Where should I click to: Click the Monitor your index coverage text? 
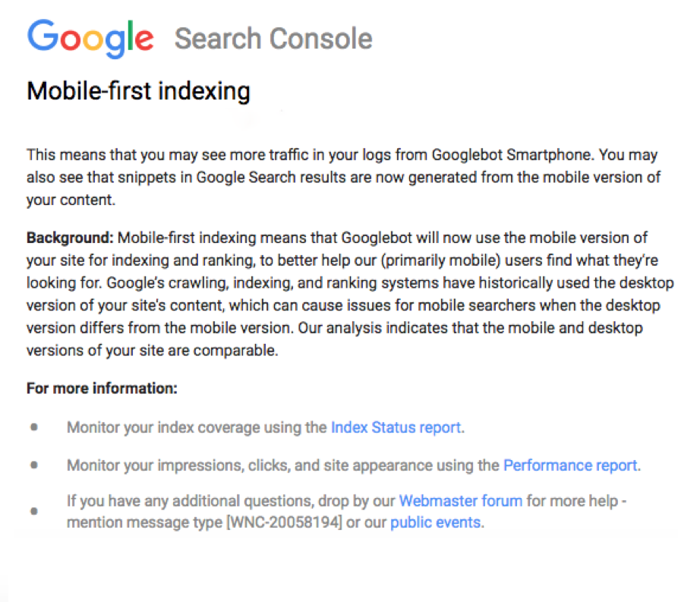pos(197,427)
